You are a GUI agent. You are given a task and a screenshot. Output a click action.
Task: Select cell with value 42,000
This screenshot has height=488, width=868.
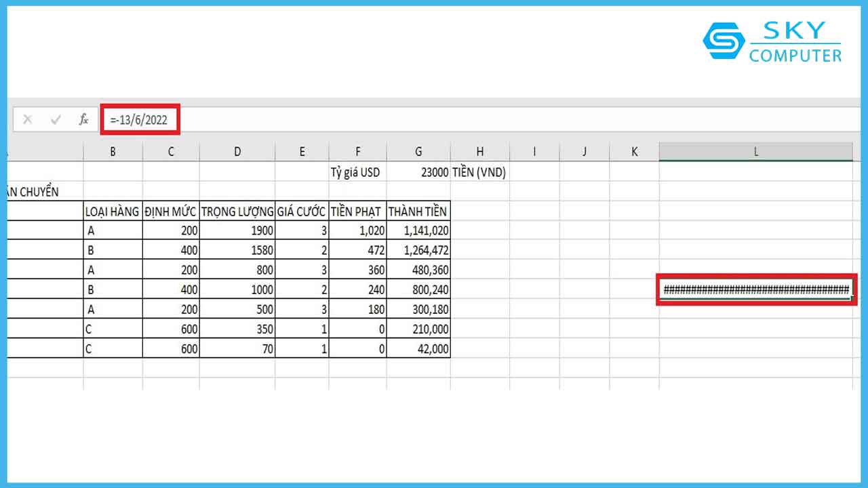418,348
